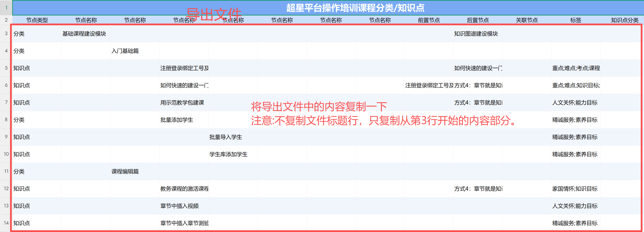Select row header number 14
The height and width of the screenshot is (232, 644).
(6, 223)
